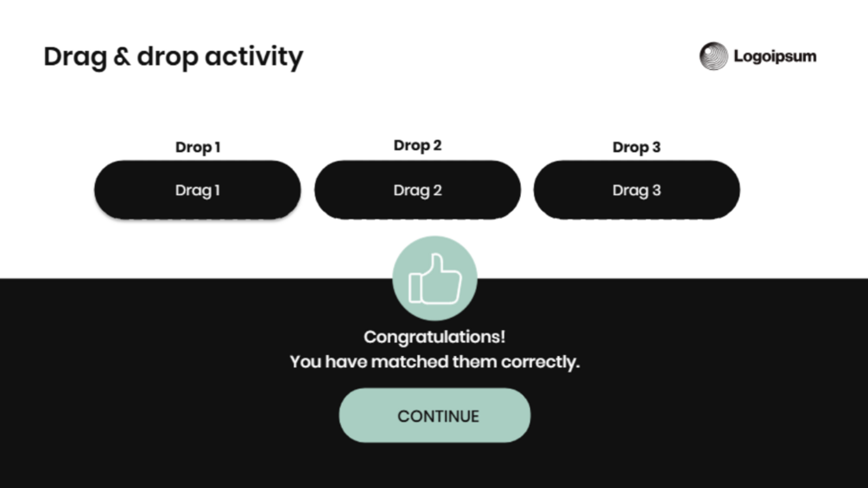Click the Drop 2 label
Viewport: 868px width, 488px height.
[417, 145]
